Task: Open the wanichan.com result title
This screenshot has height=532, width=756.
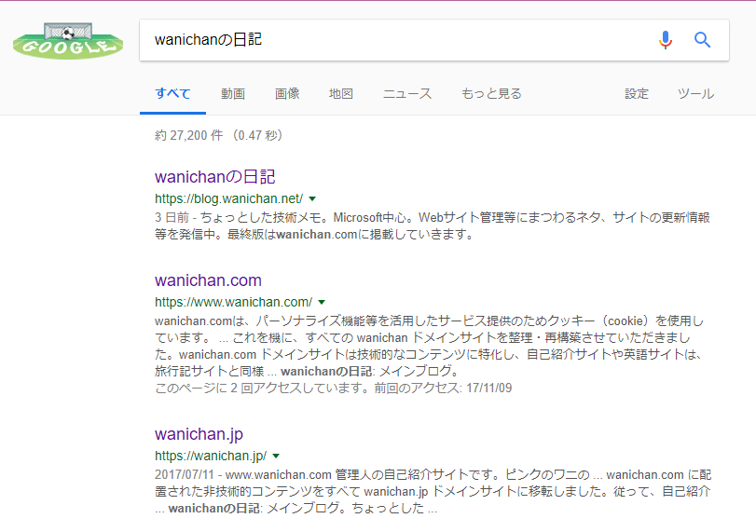Action: [x=208, y=280]
